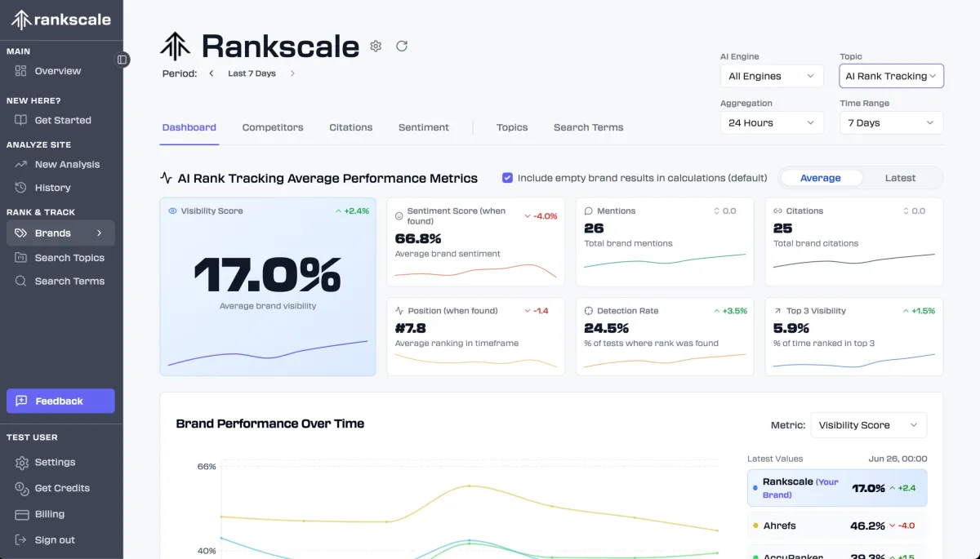This screenshot has width=980, height=559.
Task: Sign out of the account
Action: tap(54, 539)
